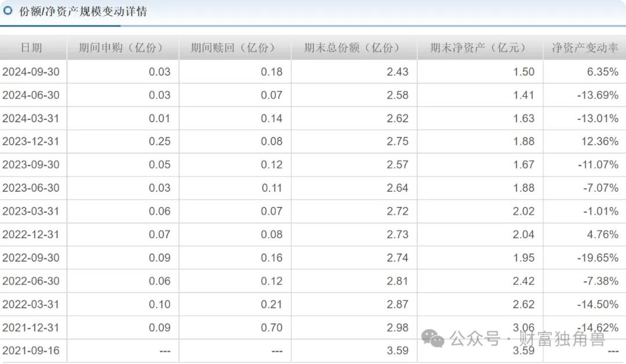Image resolution: width=626 pixels, height=364 pixels.
Task: Click the 净资产变动率 column header
Action: 585,48
